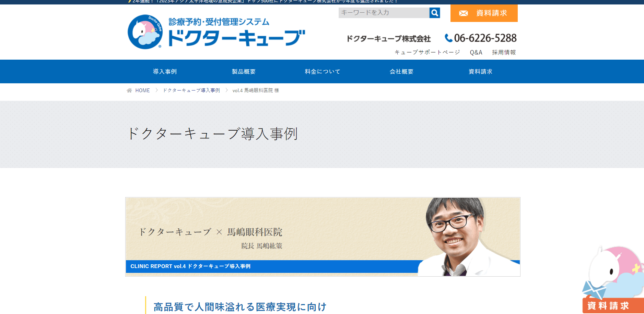The image size is (644, 314).
Task: Click the orange 資料請求 header button
Action: tap(484, 13)
